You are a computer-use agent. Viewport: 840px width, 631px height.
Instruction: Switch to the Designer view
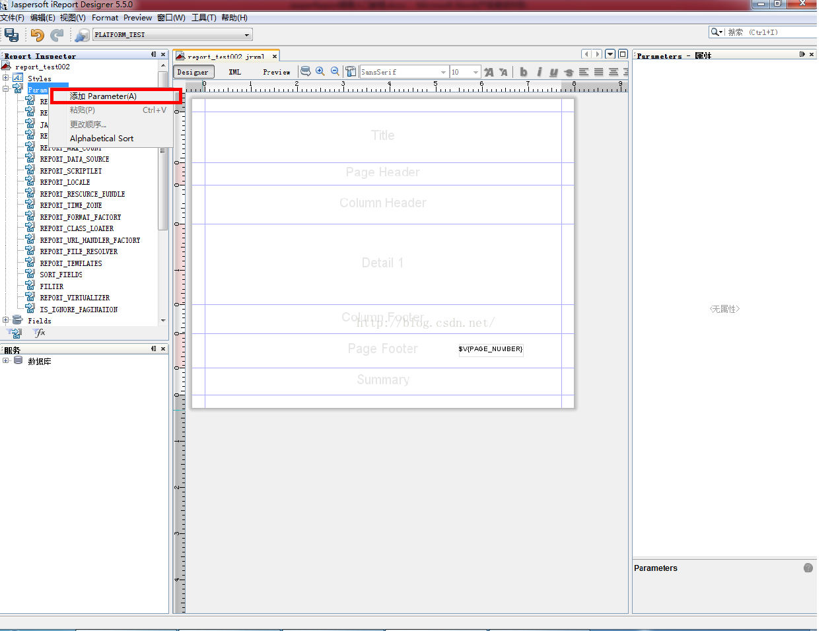193,72
